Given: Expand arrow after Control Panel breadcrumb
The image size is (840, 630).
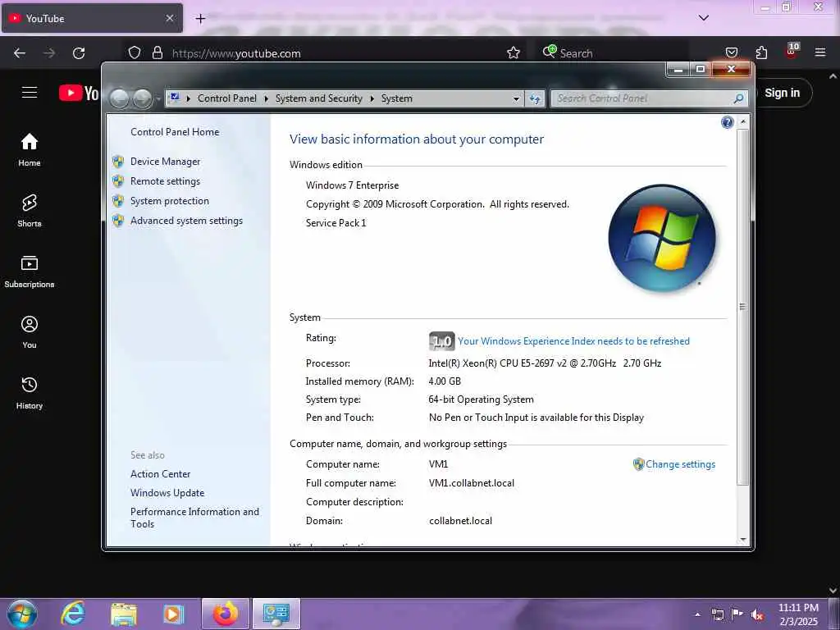Looking at the screenshot, I should [267, 98].
